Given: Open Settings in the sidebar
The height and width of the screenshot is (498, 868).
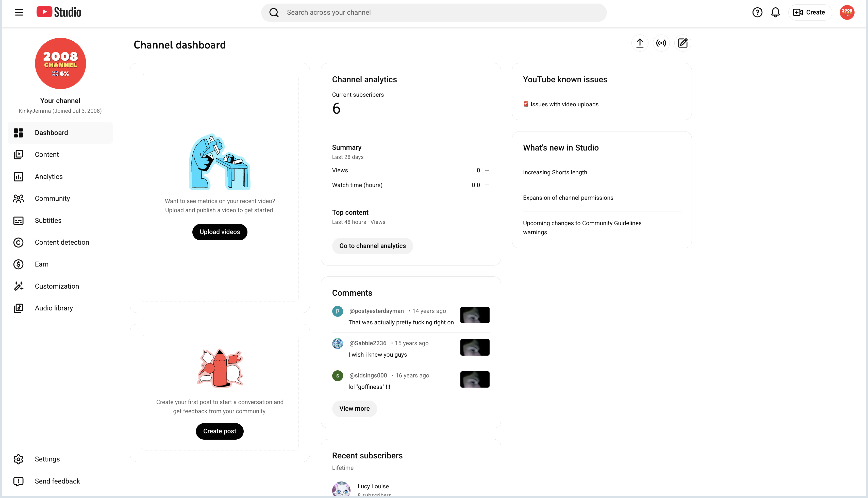Looking at the screenshot, I should click(x=60, y=459).
